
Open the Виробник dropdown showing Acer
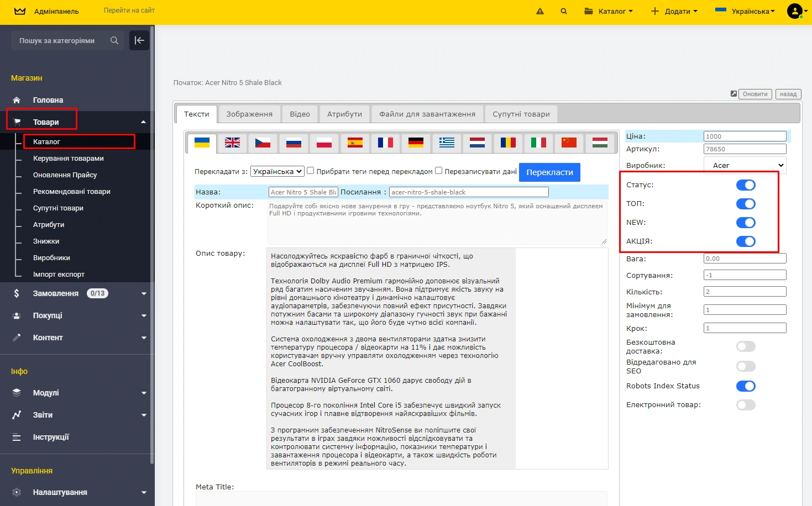[x=745, y=165]
